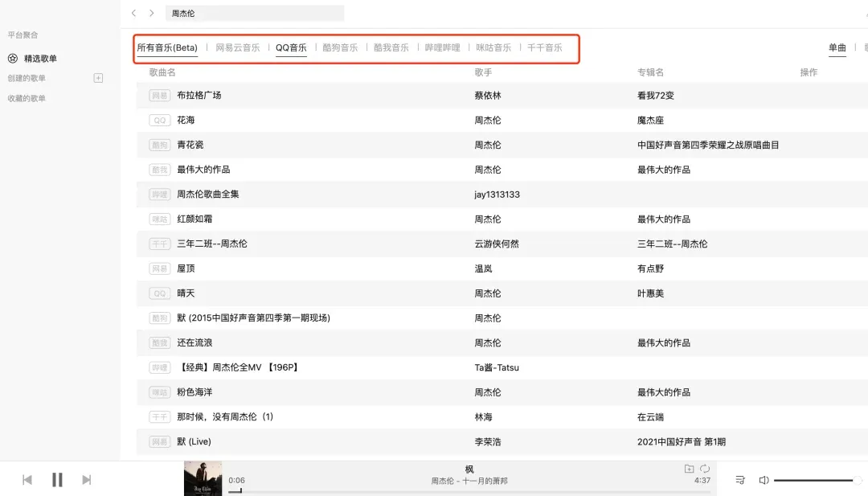The width and height of the screenshot is (868, 496).
Task: Play 默 (2015中国好声音第四季第一期现场)
Action: [x=253, y=318]
